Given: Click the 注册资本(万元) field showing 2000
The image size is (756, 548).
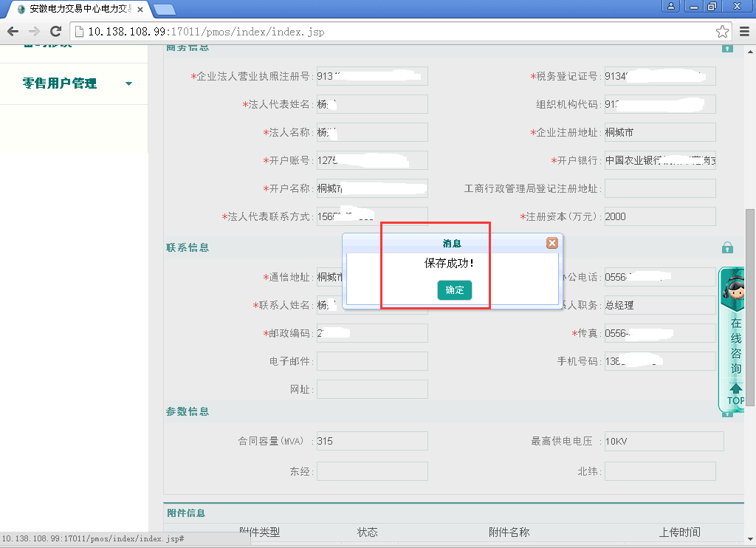Looking at the screenshot, I should [659, 216].
